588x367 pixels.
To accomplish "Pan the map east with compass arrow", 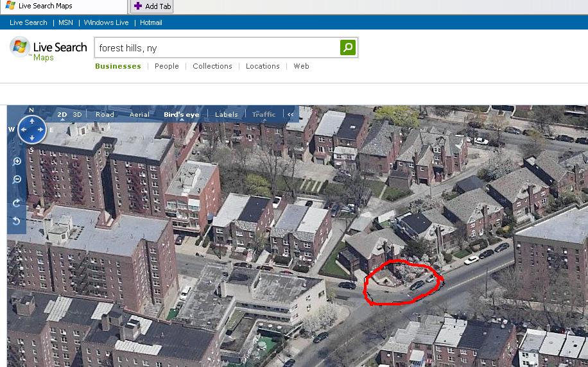I will pyautogui.click(x=41, y=130).
